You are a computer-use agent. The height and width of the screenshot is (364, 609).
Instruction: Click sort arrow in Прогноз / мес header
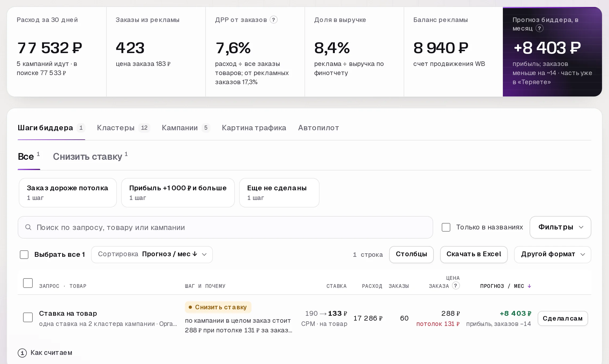tap(529, 286)
